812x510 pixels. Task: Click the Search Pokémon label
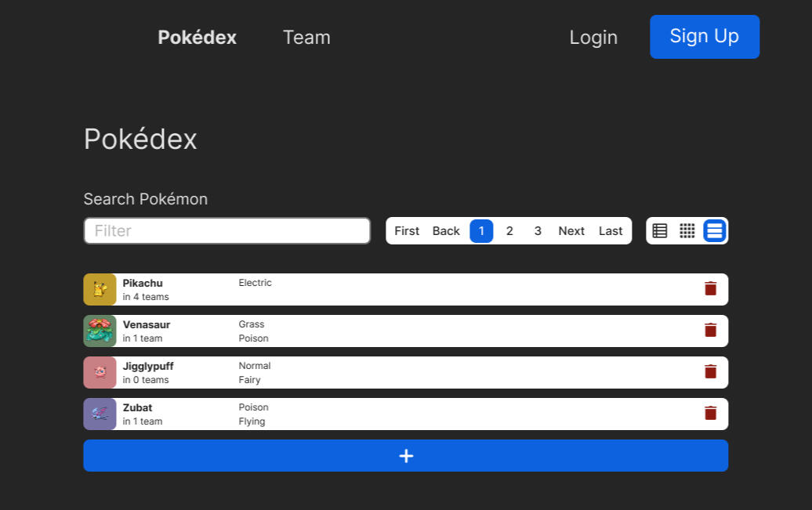tap(146, 199)
